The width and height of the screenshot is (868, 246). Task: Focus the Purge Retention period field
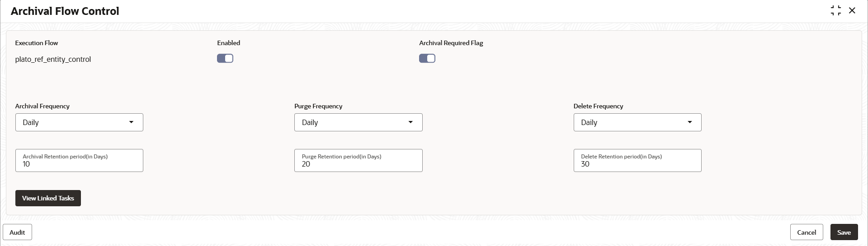tap(358, 160)
